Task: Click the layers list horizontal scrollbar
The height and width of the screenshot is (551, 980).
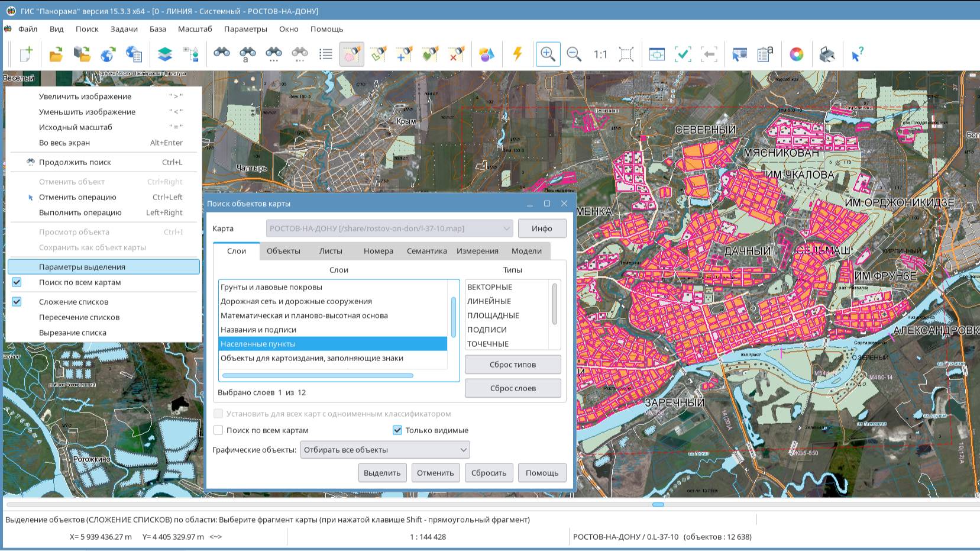Action: tap(318, 375)
